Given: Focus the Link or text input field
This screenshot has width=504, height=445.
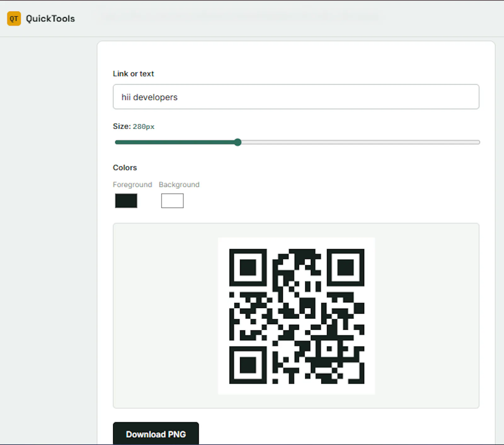Looking at the screenshot, I should (x=296, y=97).
